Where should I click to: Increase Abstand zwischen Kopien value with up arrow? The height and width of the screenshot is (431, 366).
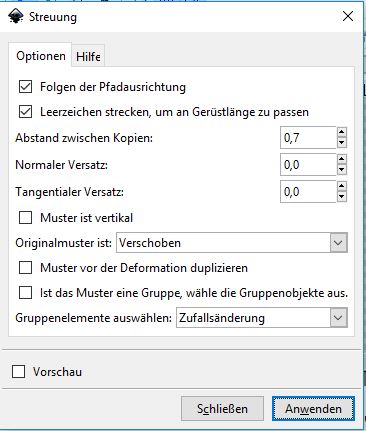tap(342, 132)
